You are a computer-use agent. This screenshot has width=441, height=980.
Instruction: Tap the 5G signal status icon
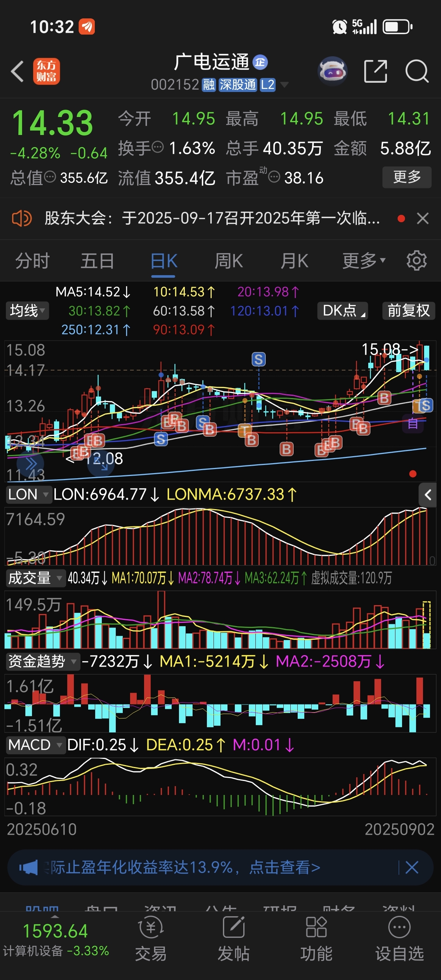364,26
